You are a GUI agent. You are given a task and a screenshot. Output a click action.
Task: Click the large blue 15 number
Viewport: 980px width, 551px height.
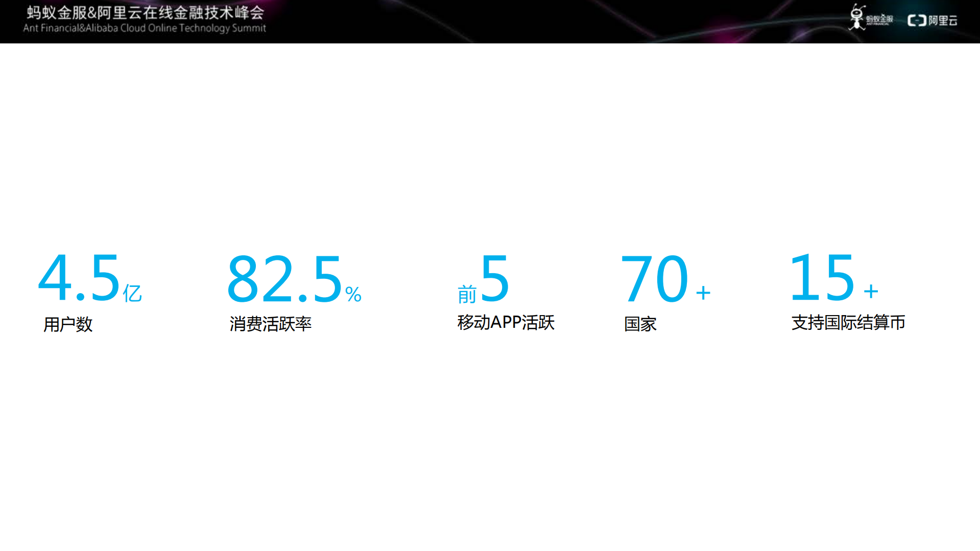point(822,278)
